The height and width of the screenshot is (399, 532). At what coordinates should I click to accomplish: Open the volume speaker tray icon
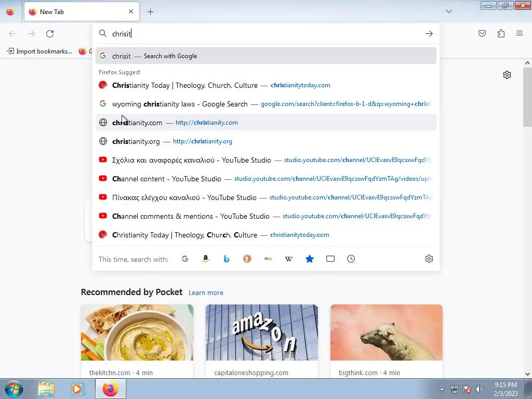[479, 389]
